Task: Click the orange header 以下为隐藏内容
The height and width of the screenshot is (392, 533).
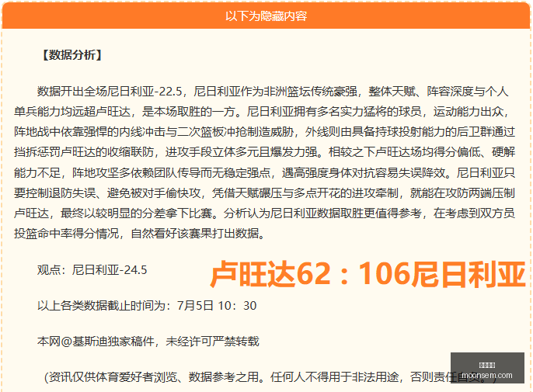Action: (x=266, y=16)
